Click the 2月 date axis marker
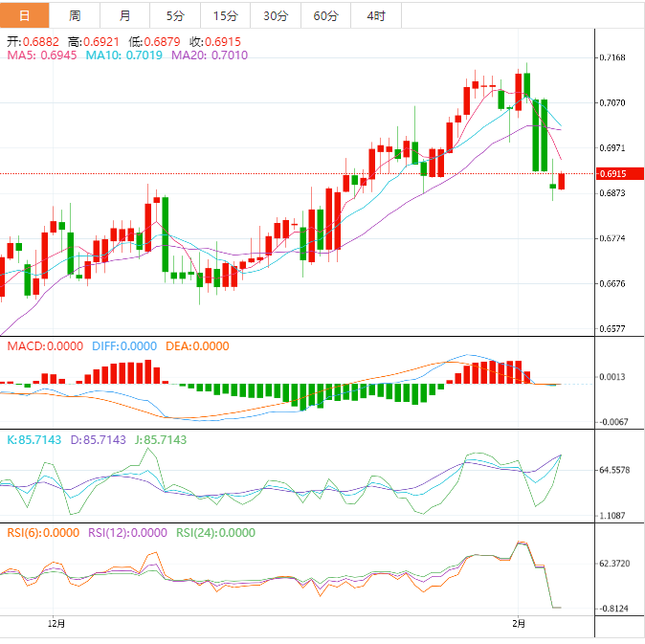This screenshot has width=645, height=644. pos(519,624)
